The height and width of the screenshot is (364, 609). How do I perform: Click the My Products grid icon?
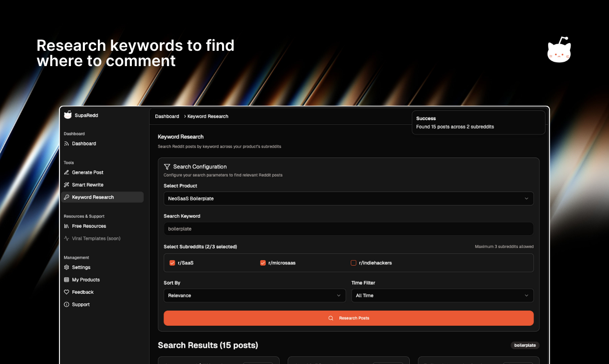(x=67, y=280)
